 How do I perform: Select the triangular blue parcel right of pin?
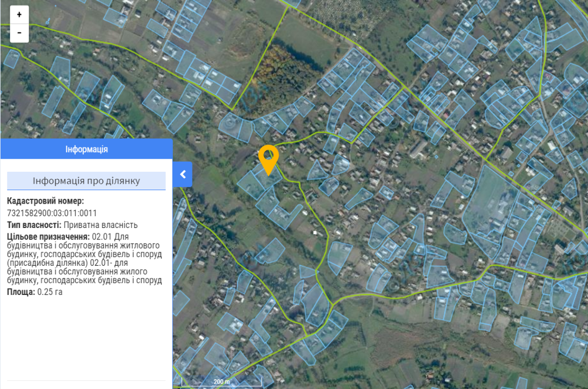pyautogui.click(x=317, y=172)
